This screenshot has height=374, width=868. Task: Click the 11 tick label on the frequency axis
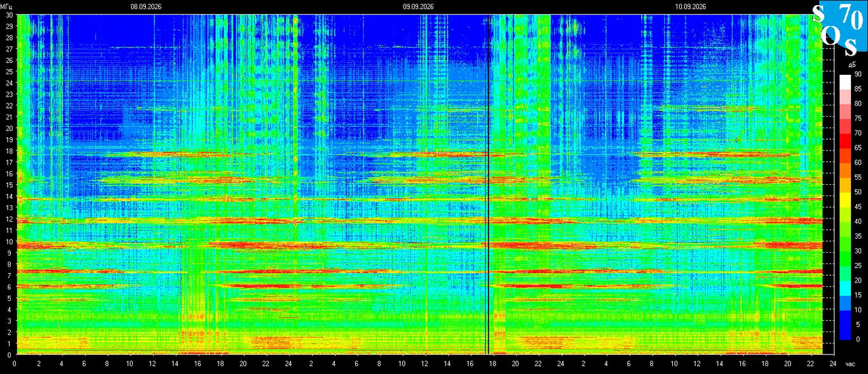pyautogui.click(x=9, y=230)
